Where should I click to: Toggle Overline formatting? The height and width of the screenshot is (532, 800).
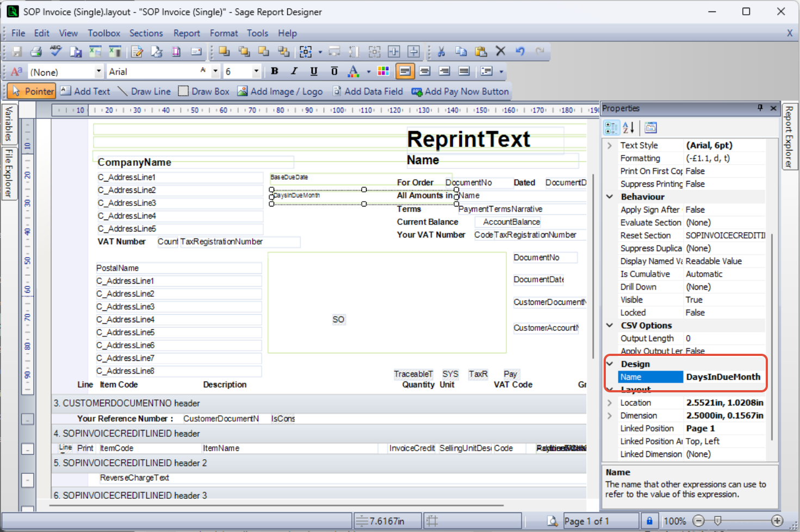pos(334,71)
